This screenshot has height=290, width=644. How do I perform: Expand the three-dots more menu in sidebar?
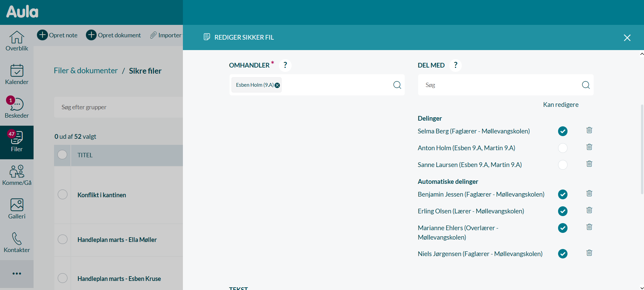pos(17,274)
